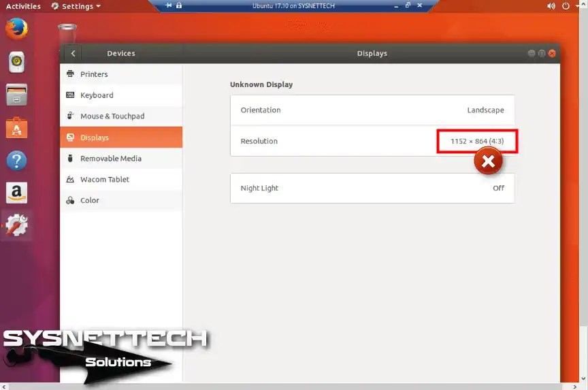Click the horizontal scrollbar left arrow

tap(4, 386)
